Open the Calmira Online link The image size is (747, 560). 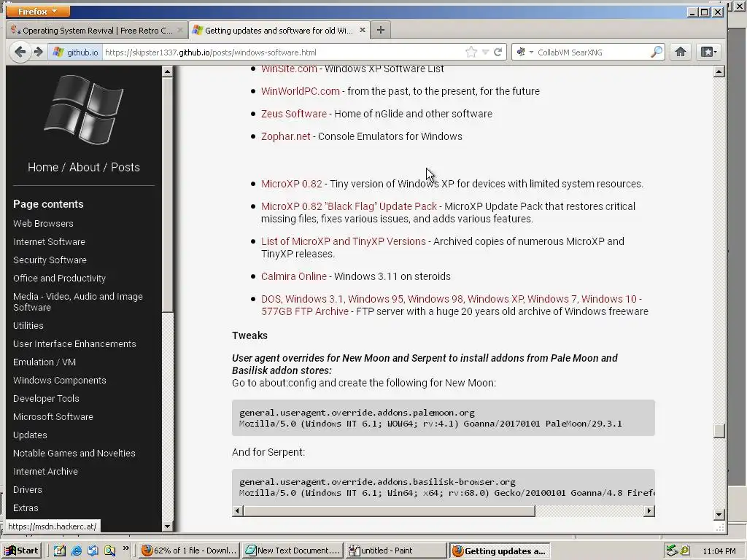coord(293,276)
